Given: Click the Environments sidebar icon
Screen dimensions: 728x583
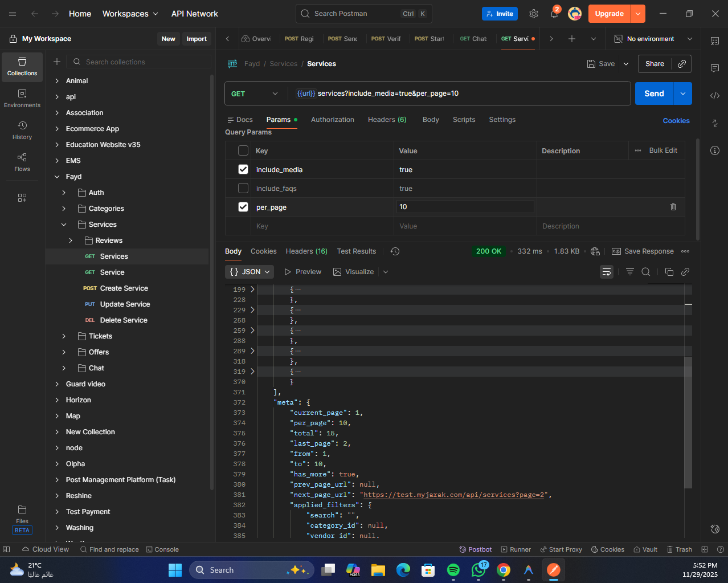Looking at the screenshot, I should pyautogui.click(x=22, y=98).
